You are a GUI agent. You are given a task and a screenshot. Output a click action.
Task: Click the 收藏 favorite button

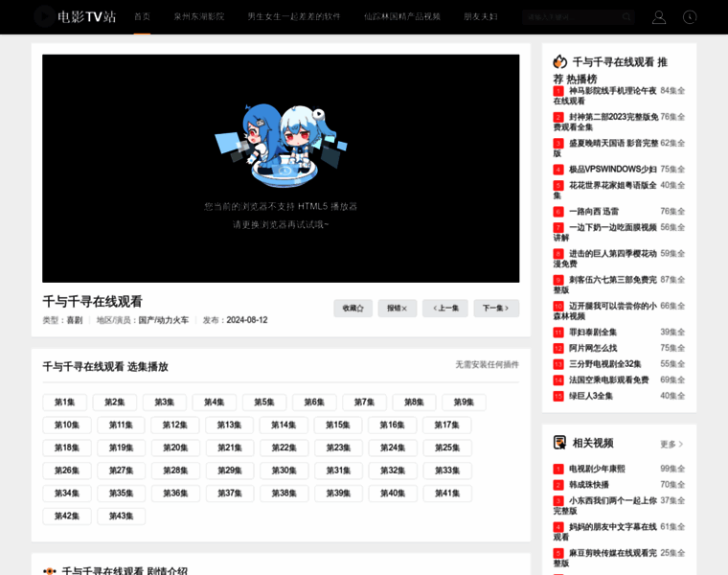[x=353, y=308]
